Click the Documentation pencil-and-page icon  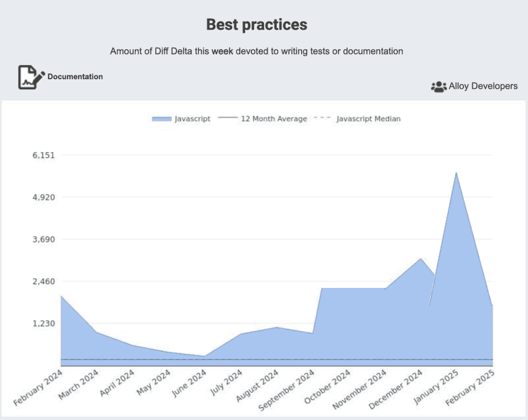31,77
